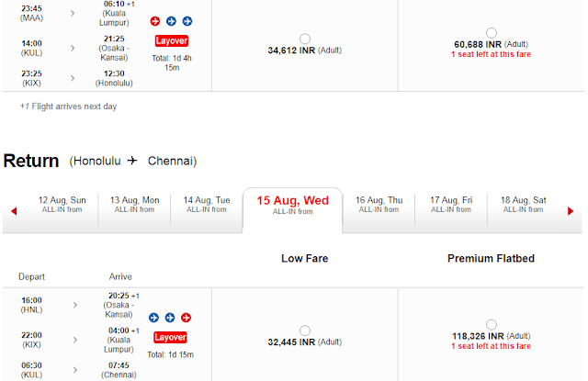588x381 pixels.
Task: Choose the 118,326 INR return Premium Flatbed
Action: [492, 324]
